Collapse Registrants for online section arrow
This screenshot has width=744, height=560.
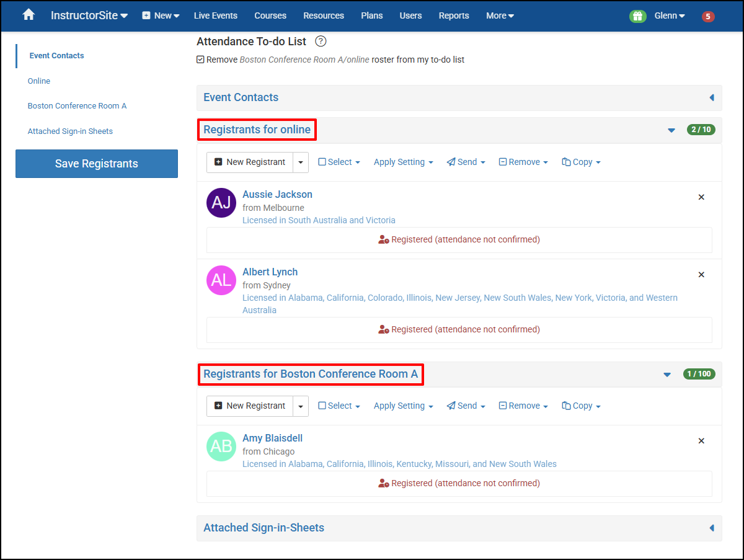pyautogui.click(x=671, y=130)
